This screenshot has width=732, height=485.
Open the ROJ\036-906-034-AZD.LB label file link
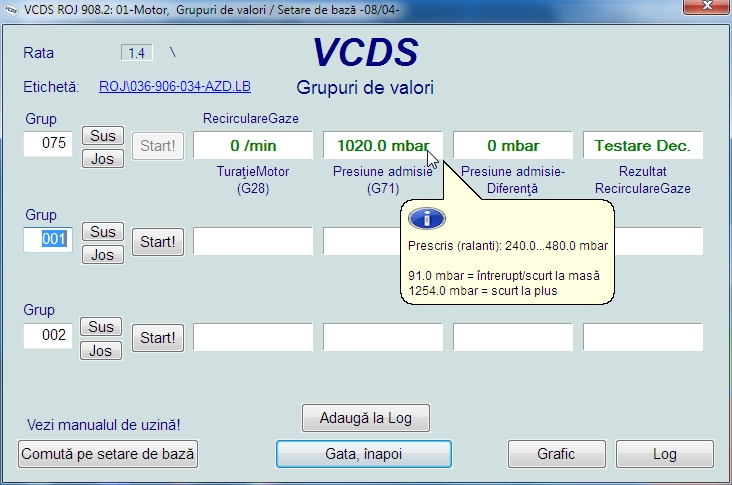coord(175,86)
